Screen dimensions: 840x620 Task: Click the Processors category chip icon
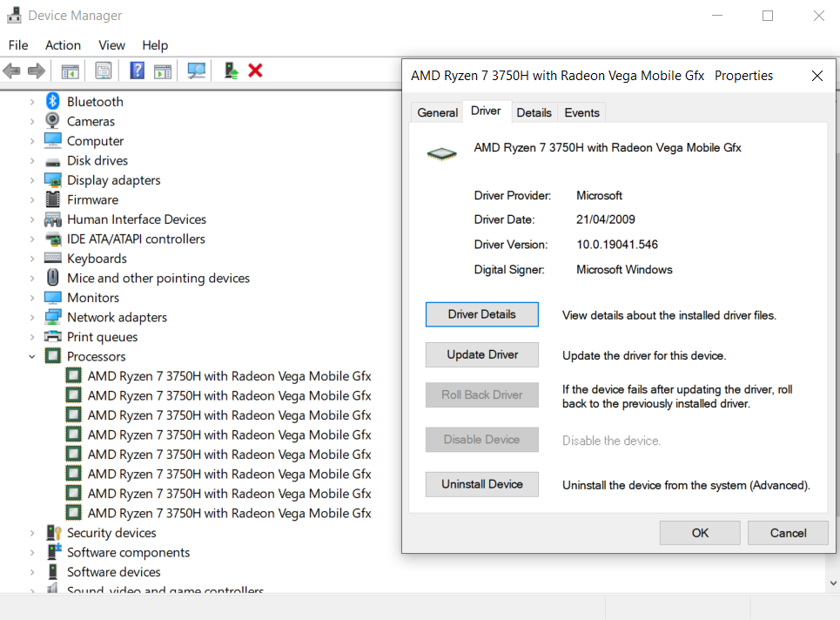(52, 356)
